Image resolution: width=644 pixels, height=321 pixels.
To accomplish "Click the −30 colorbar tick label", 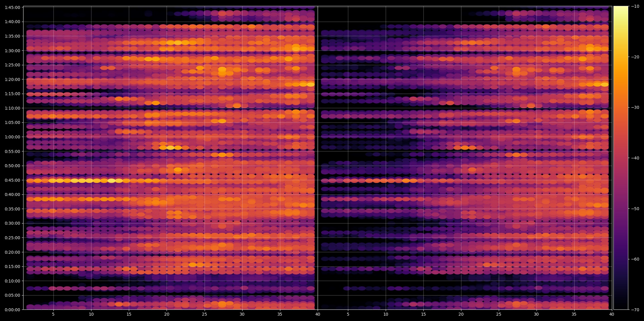I will click(x=635, y=108).
